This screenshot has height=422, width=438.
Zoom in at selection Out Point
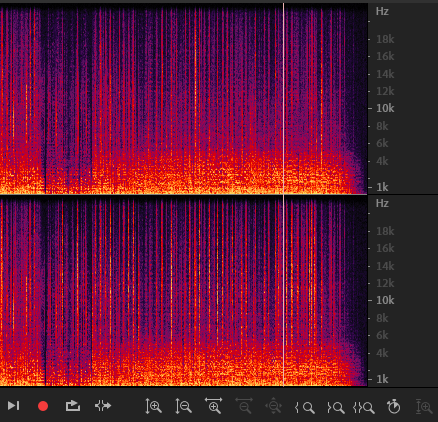click(x=335, y=407)
